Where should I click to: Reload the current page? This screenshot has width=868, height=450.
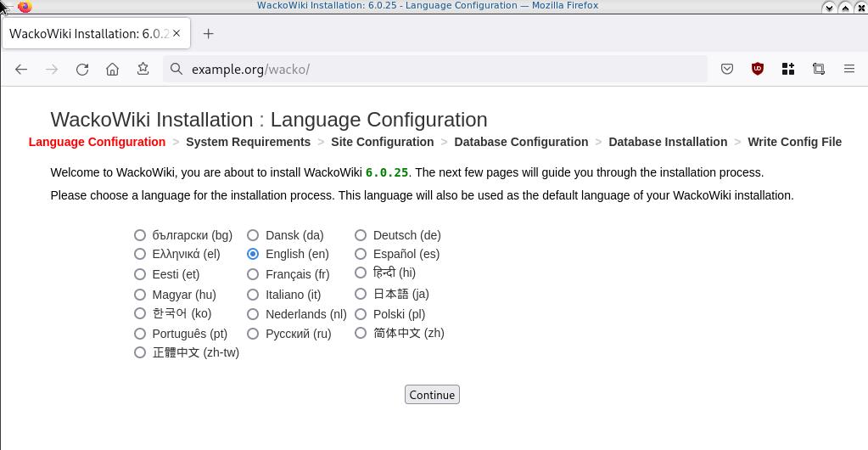82,70
